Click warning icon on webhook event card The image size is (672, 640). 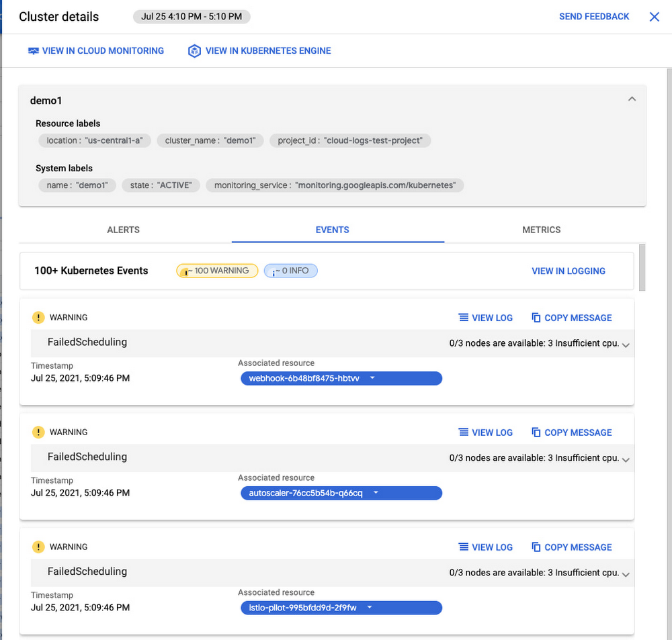(38, 318)
